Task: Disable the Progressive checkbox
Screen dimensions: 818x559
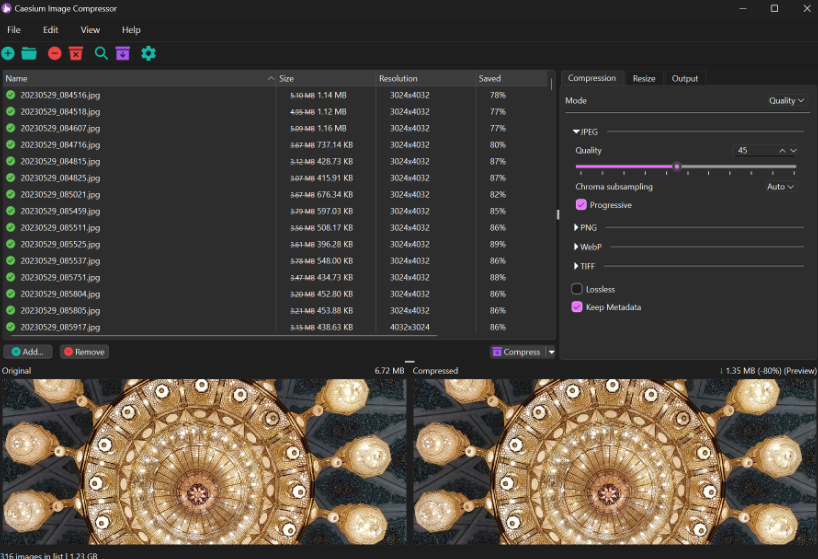Action: coord(578,205)
